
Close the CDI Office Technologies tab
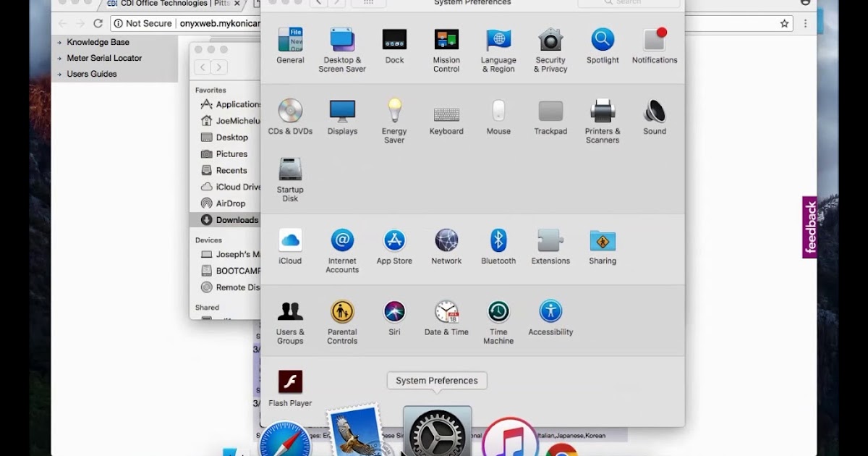(x=237, y=4)
